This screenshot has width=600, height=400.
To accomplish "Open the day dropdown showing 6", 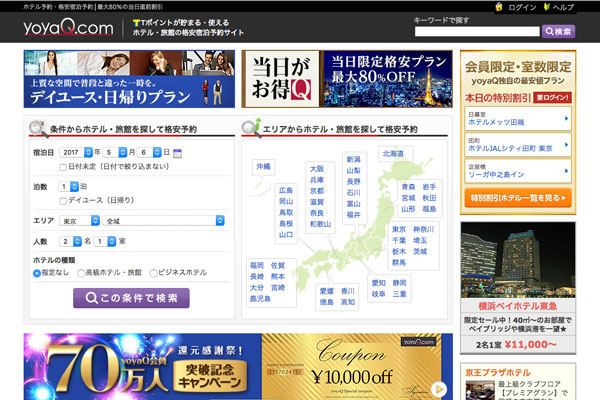I will 149,152.
